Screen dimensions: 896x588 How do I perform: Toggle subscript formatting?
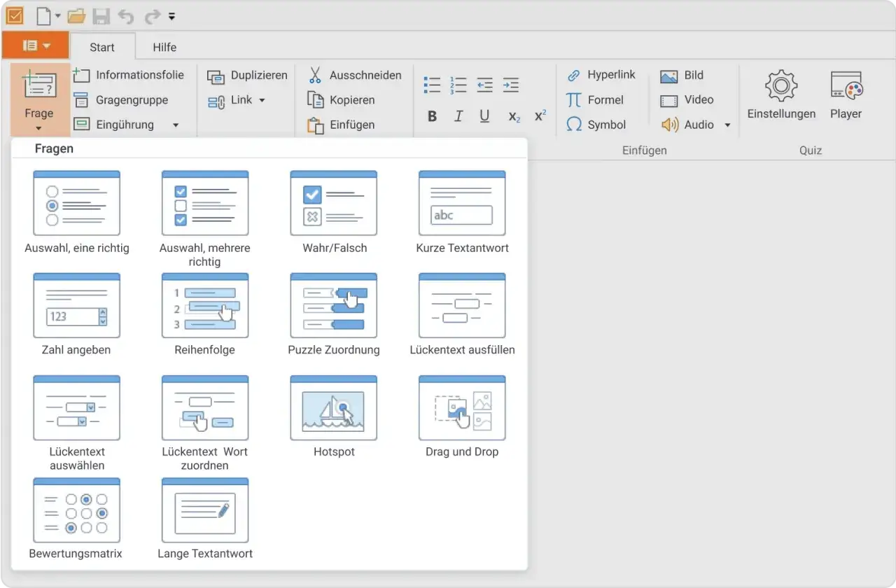pyautogui.click(x=514, y=117)
